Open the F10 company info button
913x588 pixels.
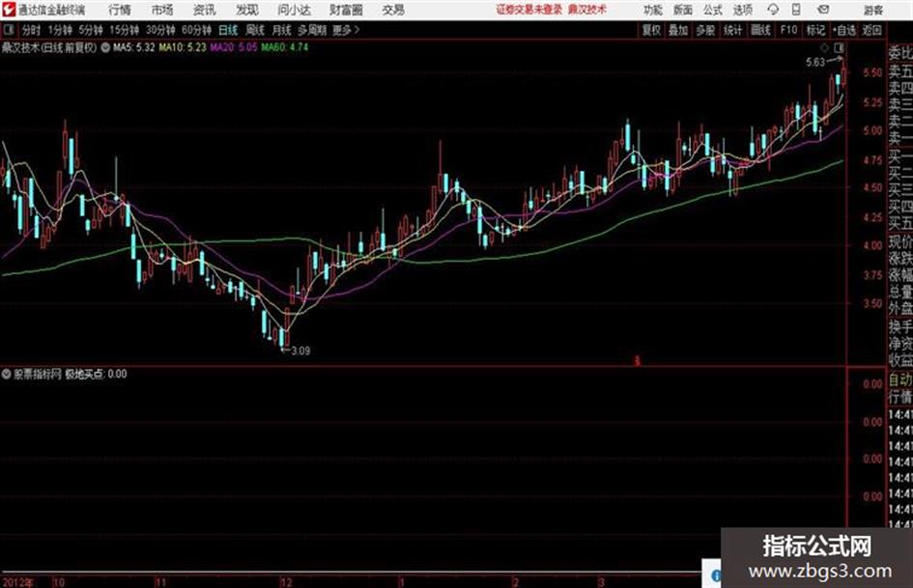tap(788, 30)
